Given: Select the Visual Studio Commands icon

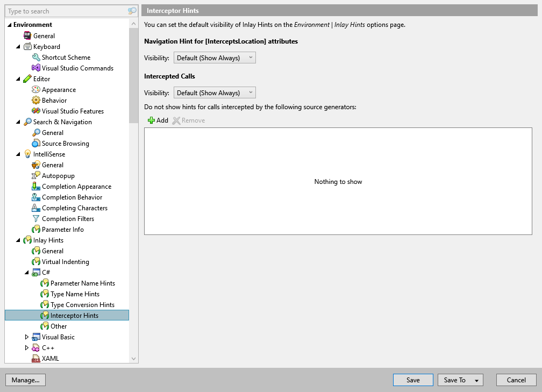Looking at the screenshot, I should 36,68.
